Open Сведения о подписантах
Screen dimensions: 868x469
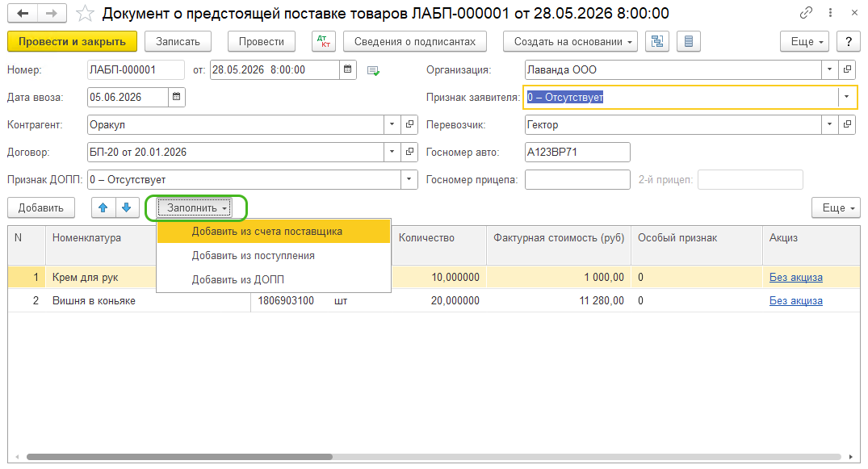415,41
